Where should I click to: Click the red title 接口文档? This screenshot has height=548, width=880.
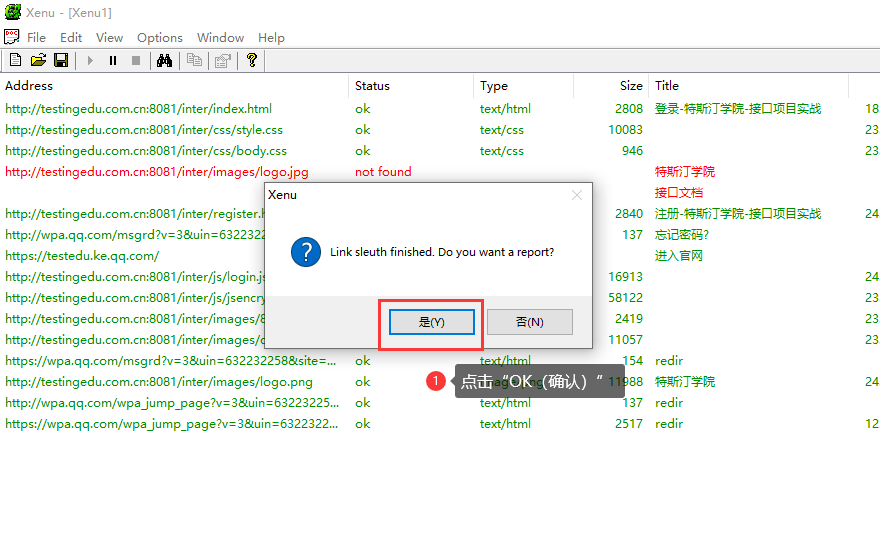679,193
